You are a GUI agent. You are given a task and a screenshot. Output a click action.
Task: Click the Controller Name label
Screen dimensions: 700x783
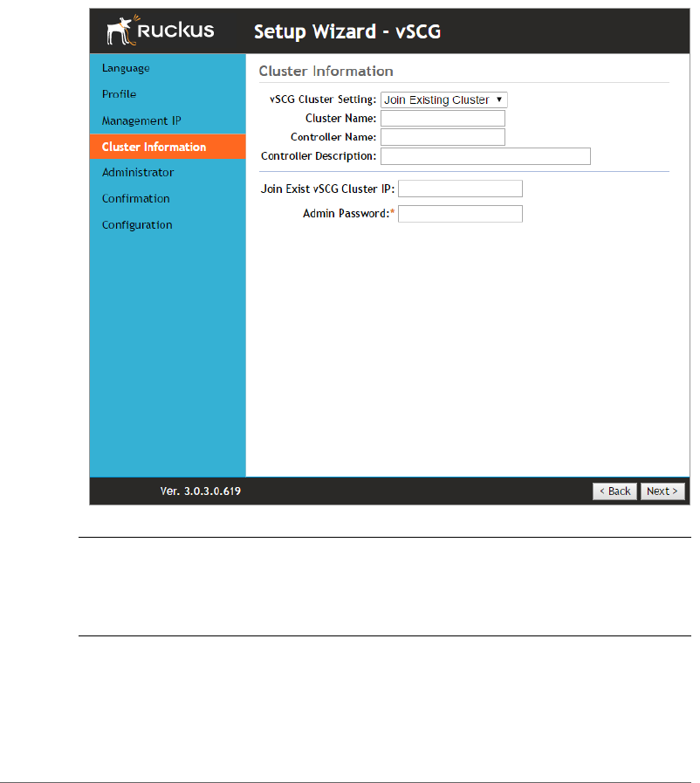pos(333,137)
